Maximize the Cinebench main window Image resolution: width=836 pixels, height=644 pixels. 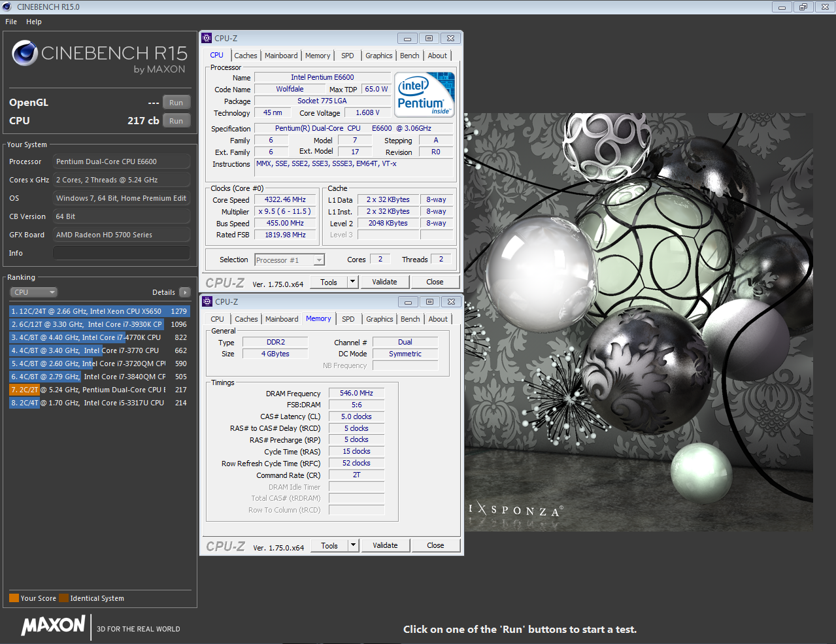803,7
